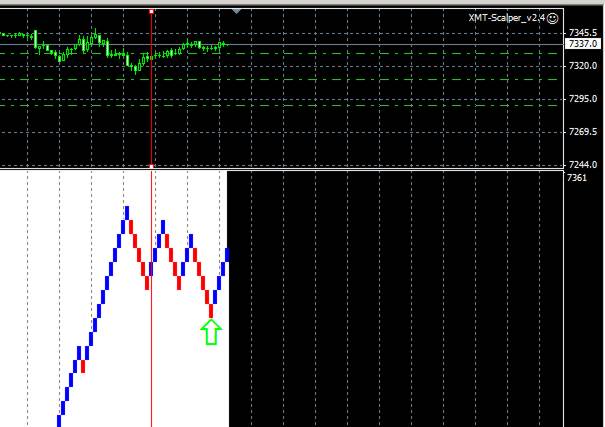Click the gray chart shift triangle marker

[x=237, y=12]
